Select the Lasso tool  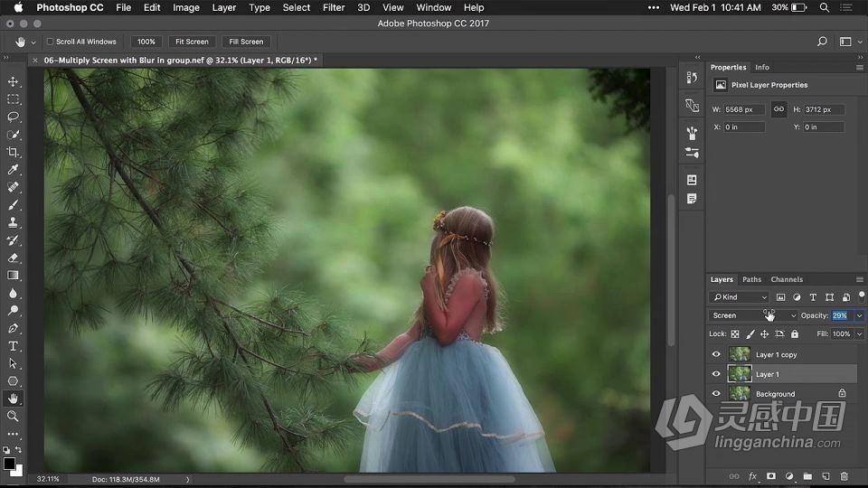click(13, 117)
